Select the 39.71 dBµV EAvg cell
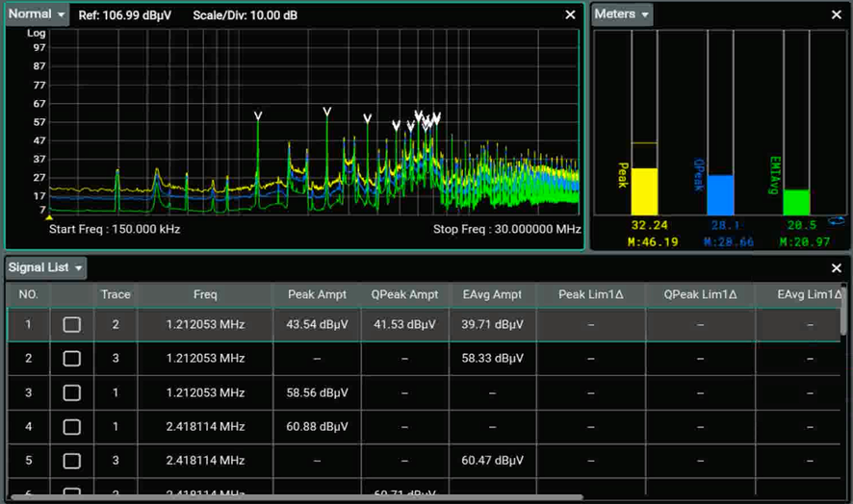853x504 pixels. [492, 324]
